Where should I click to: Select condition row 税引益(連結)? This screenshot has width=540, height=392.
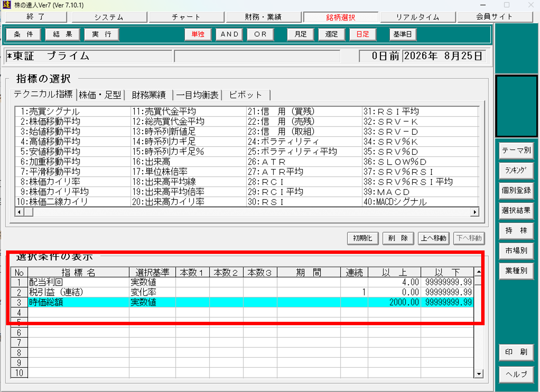pyautogui.click(x=242, y=292)
